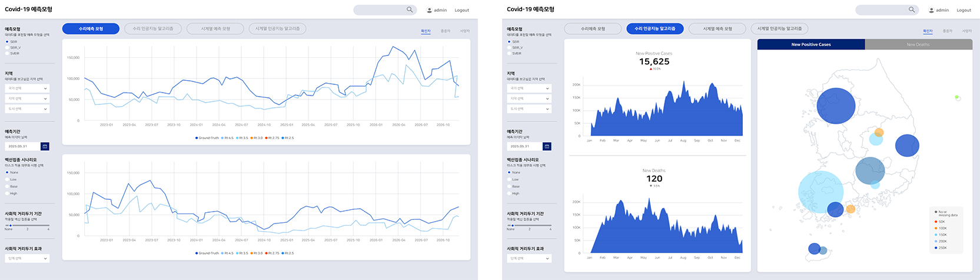The height and width of the screenshot is (280, 980).
Task: Click the Logout link in left header
Action: pos(462,10)
